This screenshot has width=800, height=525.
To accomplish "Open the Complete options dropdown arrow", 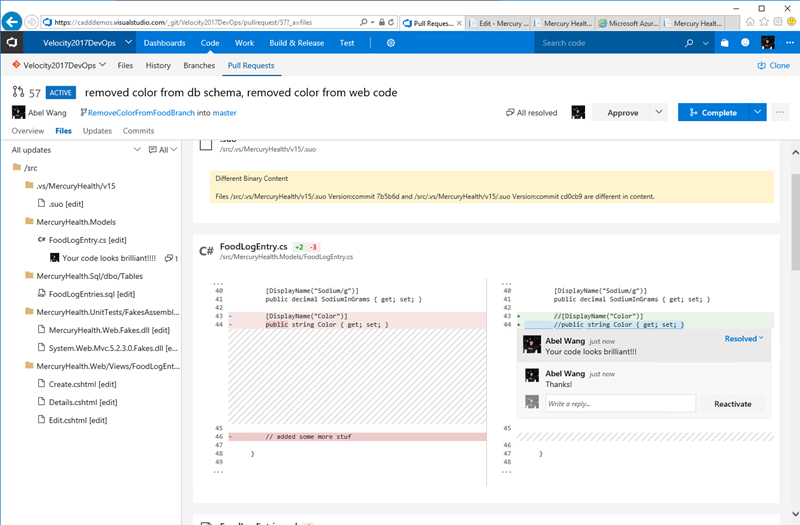I will (757, 112).
